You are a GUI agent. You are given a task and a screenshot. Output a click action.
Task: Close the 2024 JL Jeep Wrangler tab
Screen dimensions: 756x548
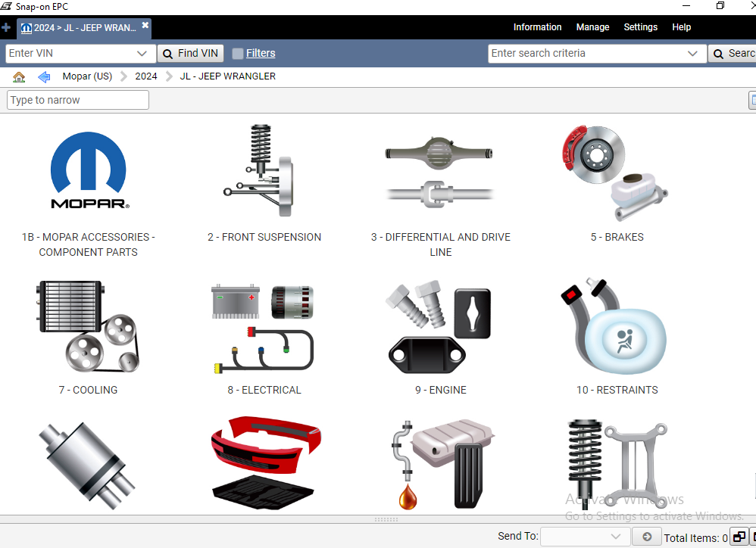[x=145, y=26]
